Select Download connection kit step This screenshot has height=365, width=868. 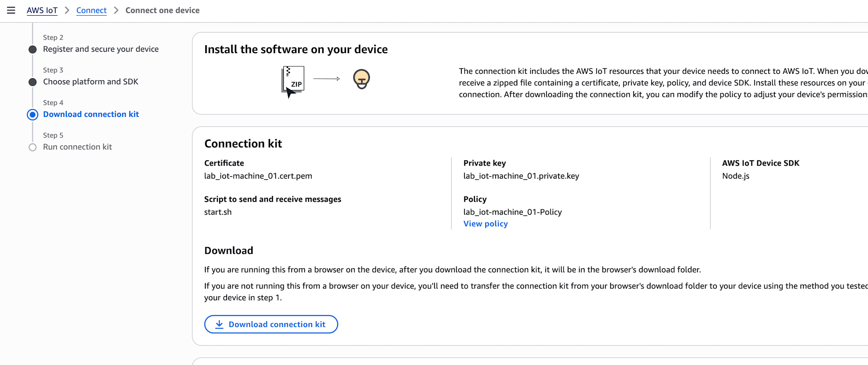pos(91,114)
